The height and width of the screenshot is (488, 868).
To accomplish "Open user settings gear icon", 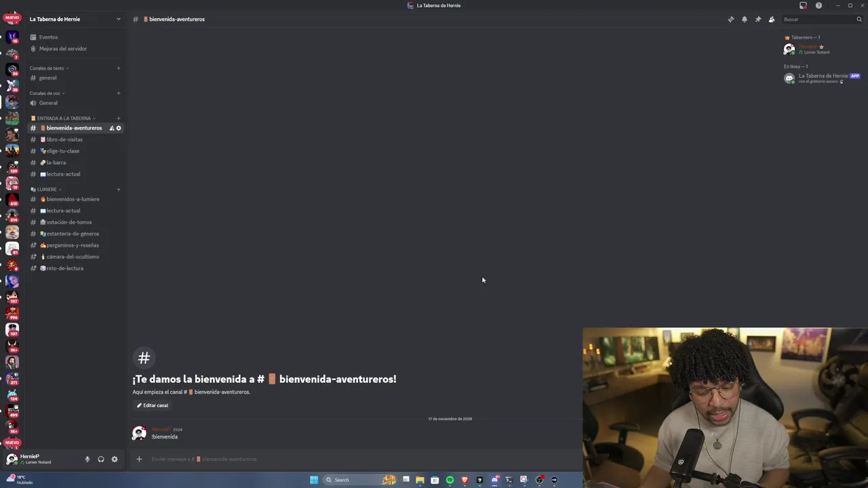I will (x=115, y=459).
